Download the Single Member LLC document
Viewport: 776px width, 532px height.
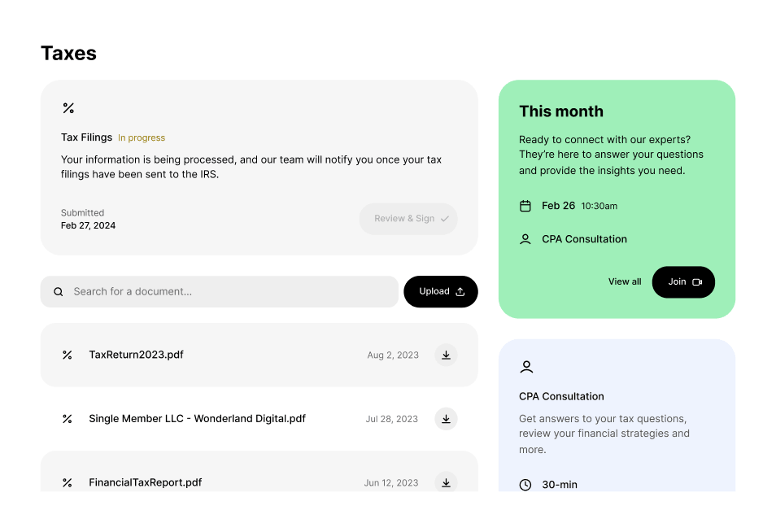[x=446, y=419]
